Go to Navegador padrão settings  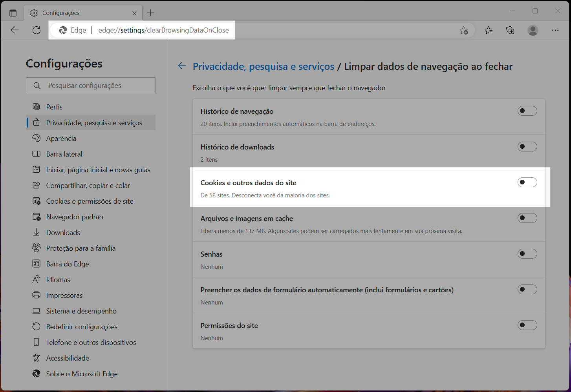pyautogui.click(x=91, y=217)
